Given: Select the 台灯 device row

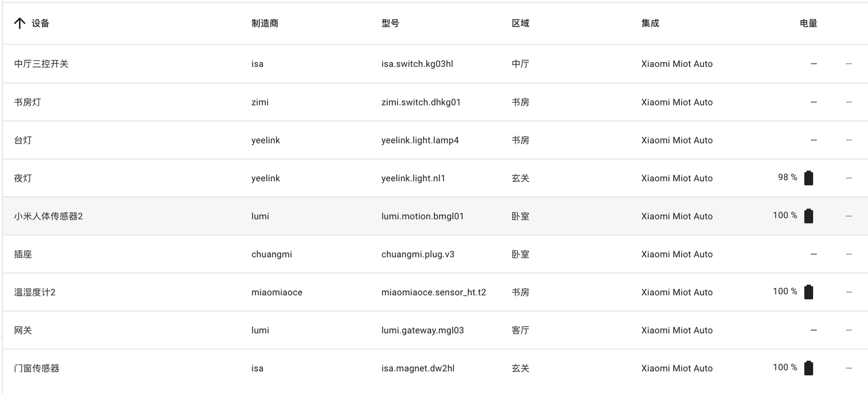Looking at the screenshot, I should (23, 140).
